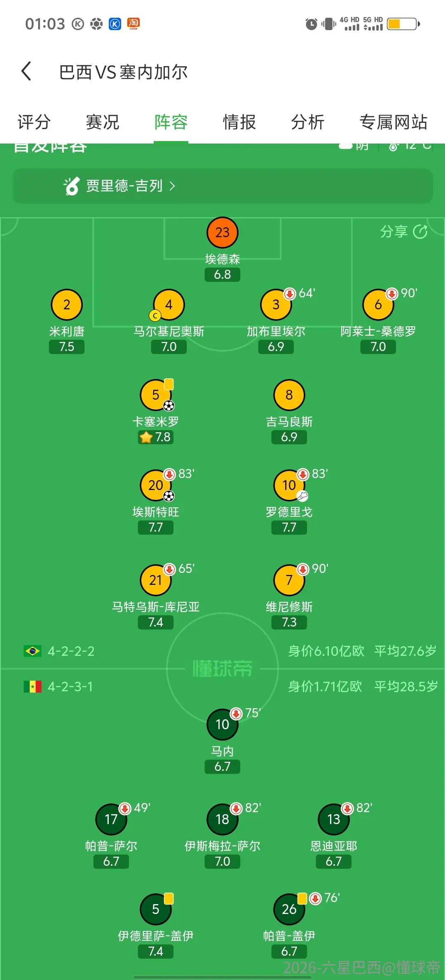Tap the Brazil flag formation icon
This screenshot has width=445, height=980.
pyautogui.click(x=33, y=651)
